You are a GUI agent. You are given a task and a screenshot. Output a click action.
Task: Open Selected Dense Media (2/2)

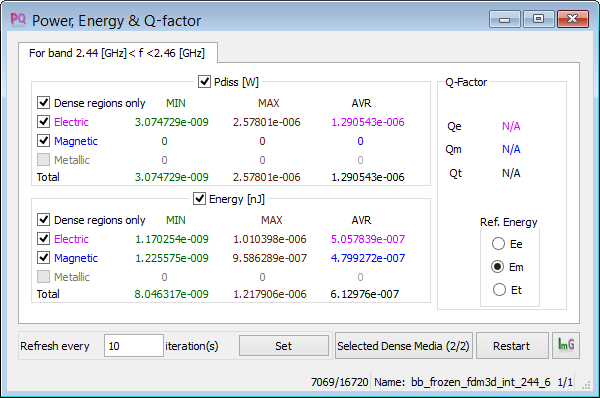(404, 346)
